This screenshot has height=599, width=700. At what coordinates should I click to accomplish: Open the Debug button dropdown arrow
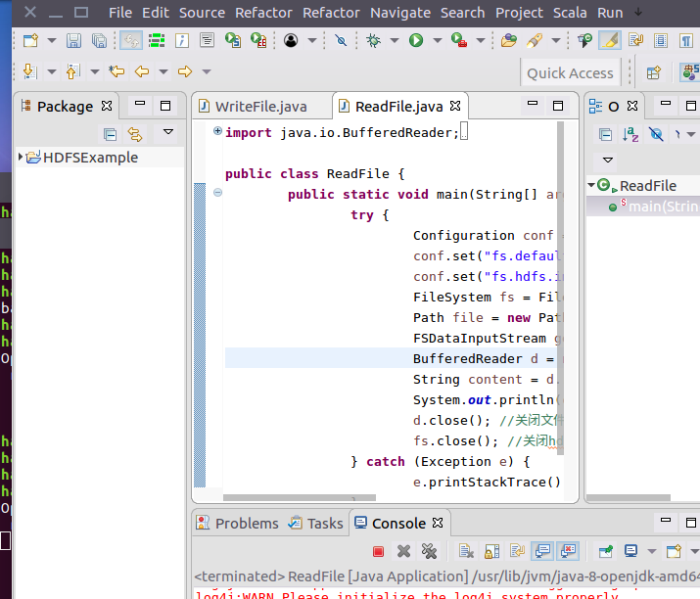(395, 40)
